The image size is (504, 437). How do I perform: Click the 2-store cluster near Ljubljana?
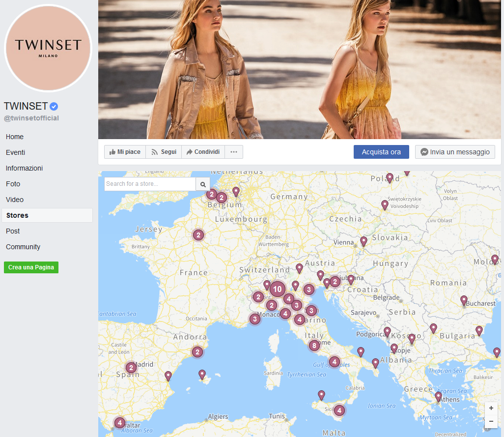tap(335, 282)
